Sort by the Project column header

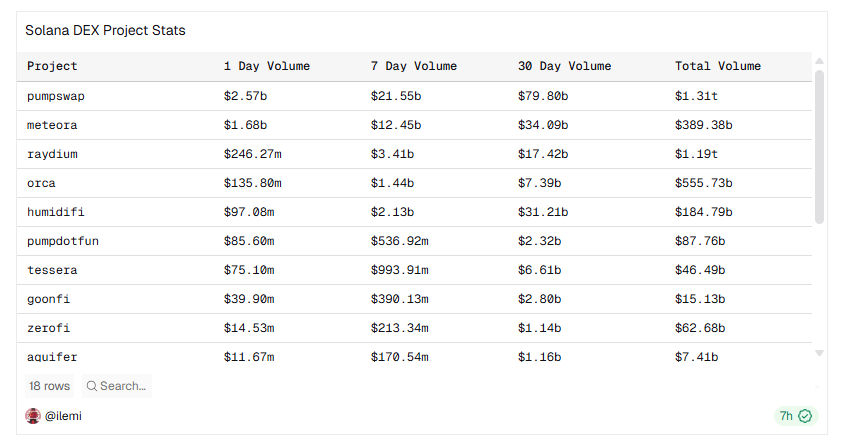point(52,66)
